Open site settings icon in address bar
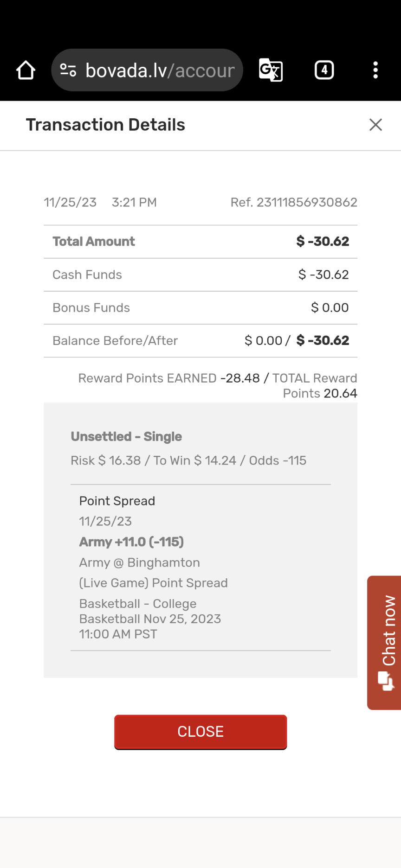Screen dimensions: 401x868 68,70
